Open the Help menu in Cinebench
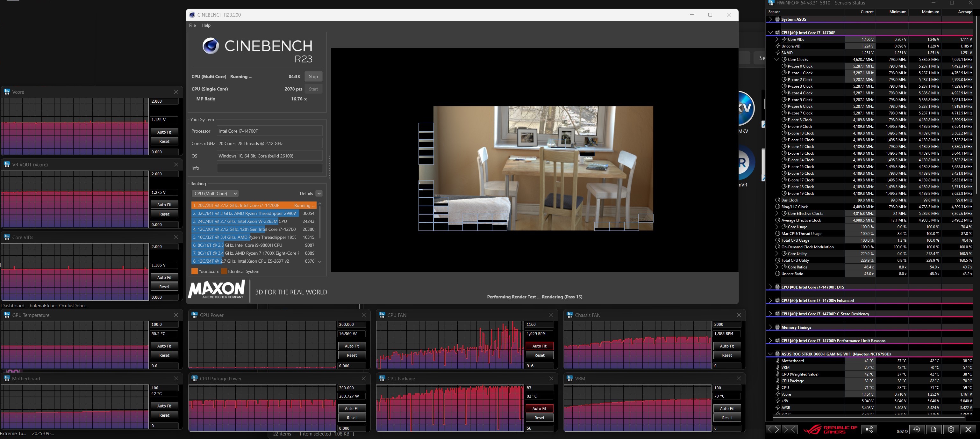The width and height of the screenshot is (980, 439). pyautogui.click(x=206, y=25)
